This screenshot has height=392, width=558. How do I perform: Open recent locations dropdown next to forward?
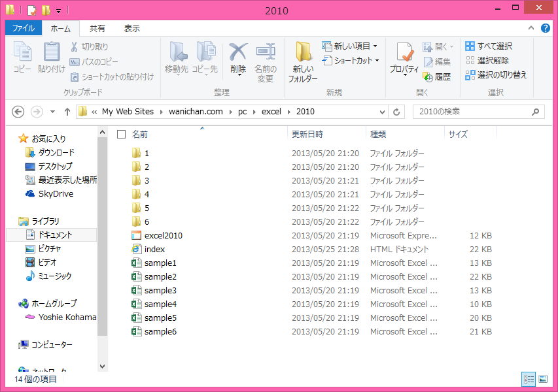click(x=52, y=112)
